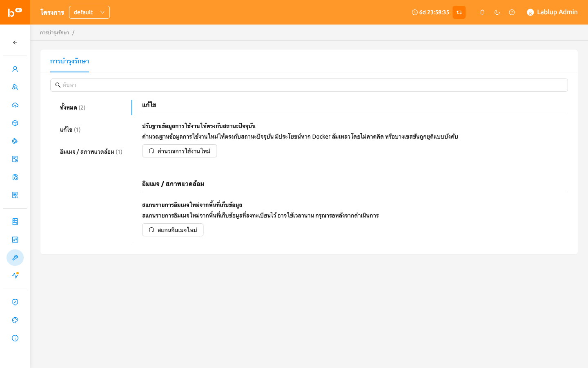Viewport: 588px width, 368px height.
Task: Toggle dark mode moon icon
Action: 497,12
